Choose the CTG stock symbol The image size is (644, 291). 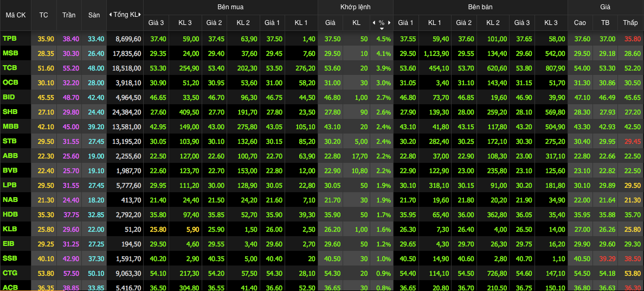(x=10, y=272)
